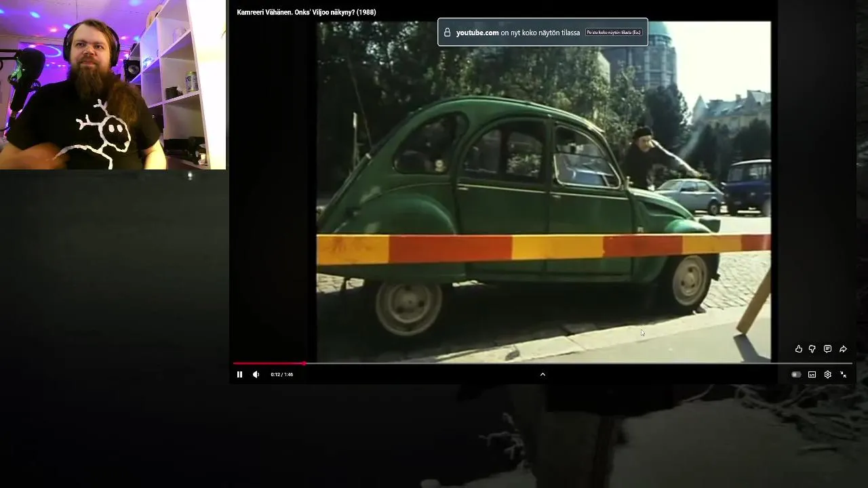Exit full screen mode icon
This screenshot has width=868, height=488.
pyautogui.click(x=843, y=374)
